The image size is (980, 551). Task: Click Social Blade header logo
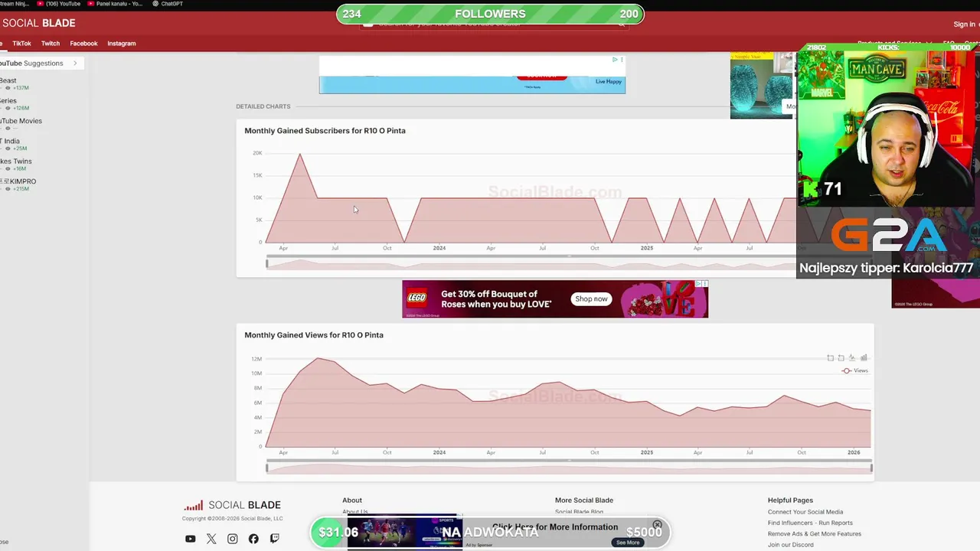pos(38,23)
